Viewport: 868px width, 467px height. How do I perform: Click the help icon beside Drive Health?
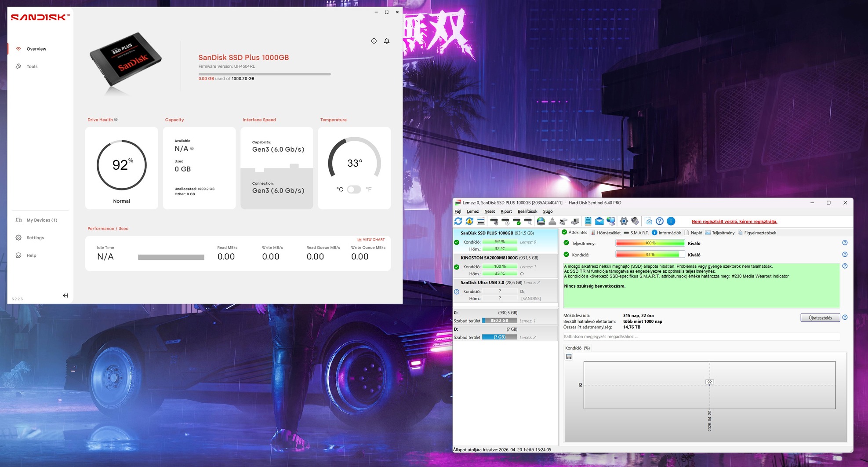(x=116, y=120)
